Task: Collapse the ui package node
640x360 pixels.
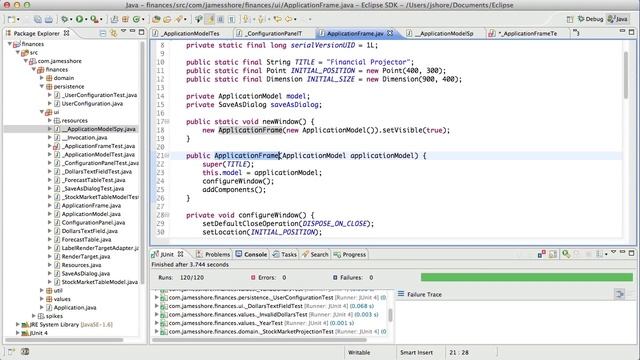Action: [42, 112]
